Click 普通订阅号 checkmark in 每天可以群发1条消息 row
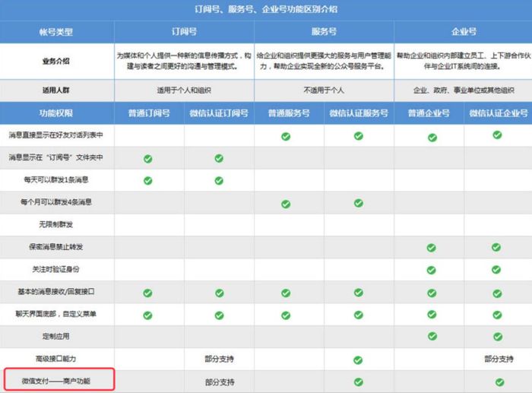 pyautogui.click(x=148, y=181)
